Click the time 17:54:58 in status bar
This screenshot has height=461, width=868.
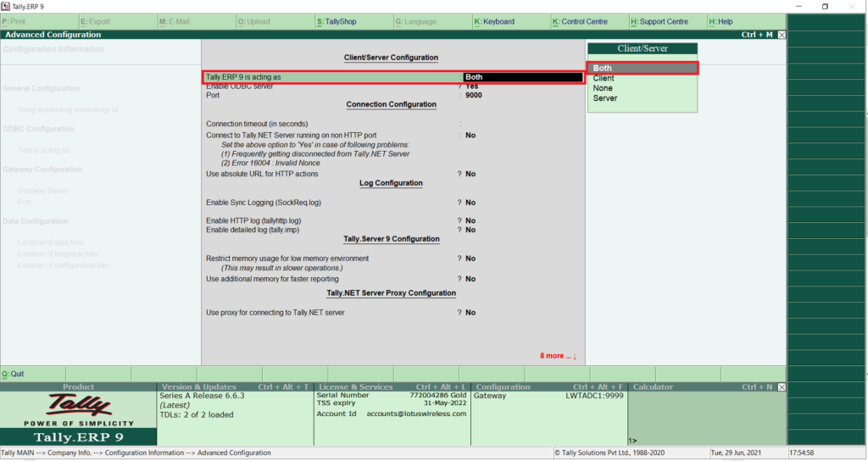(x=802, y=453)
